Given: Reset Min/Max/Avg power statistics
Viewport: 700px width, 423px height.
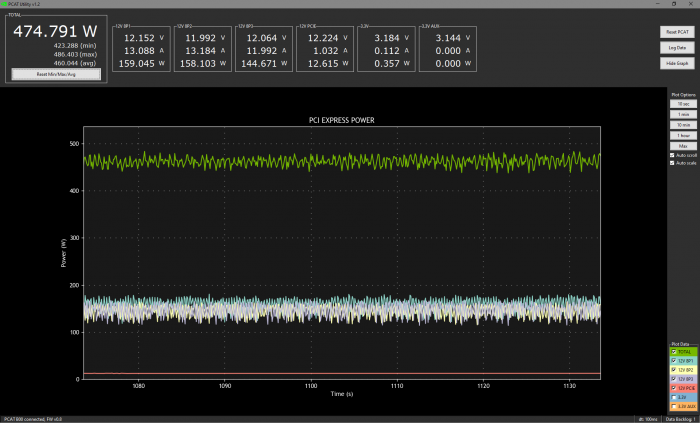Looking at the screenshot, I should point(56,74).
